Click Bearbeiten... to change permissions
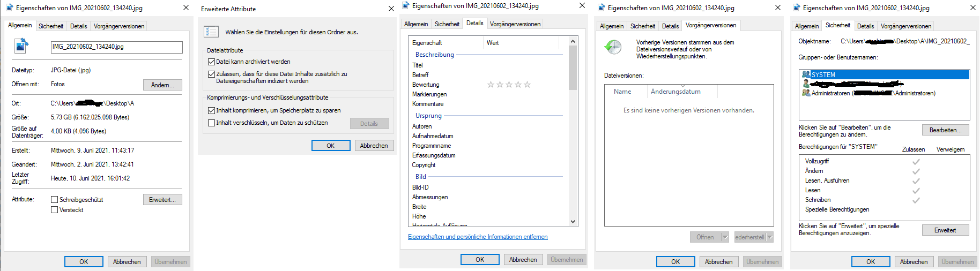The image size is (980, 271). point(945,130)
